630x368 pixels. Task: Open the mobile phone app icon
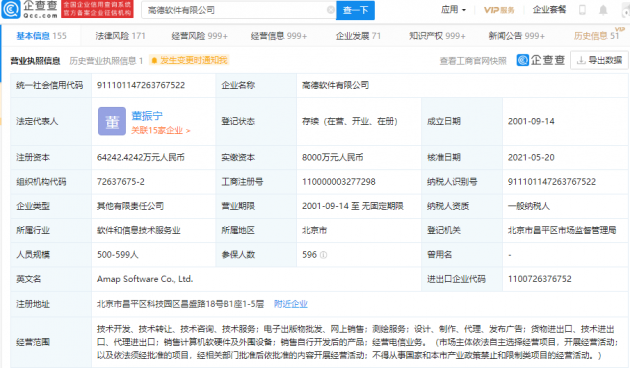click(x=582, y=10)
